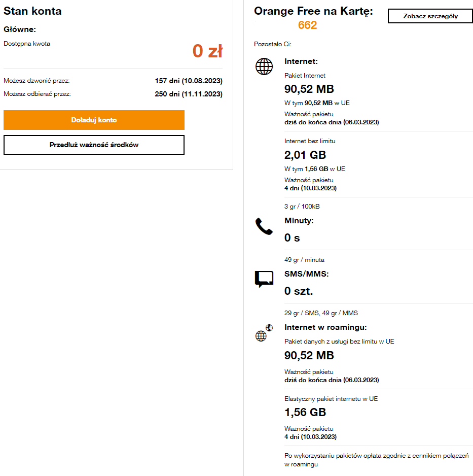Click the 0 szt. SMS/MMS count
473x476 pixels.
(x=299, y=291)
